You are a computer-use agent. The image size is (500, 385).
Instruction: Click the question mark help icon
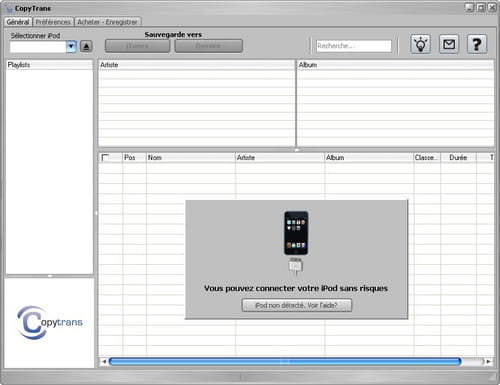pos(477,44)
